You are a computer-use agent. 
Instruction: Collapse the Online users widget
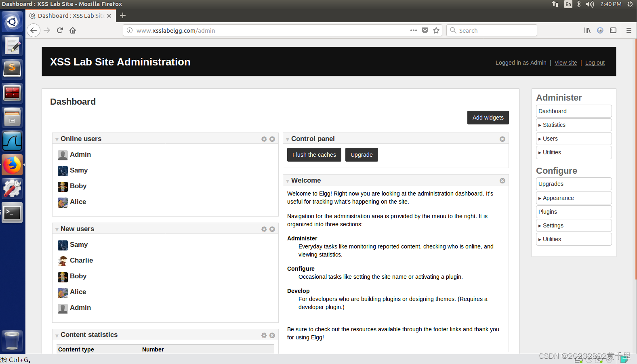tap(57, 139)
